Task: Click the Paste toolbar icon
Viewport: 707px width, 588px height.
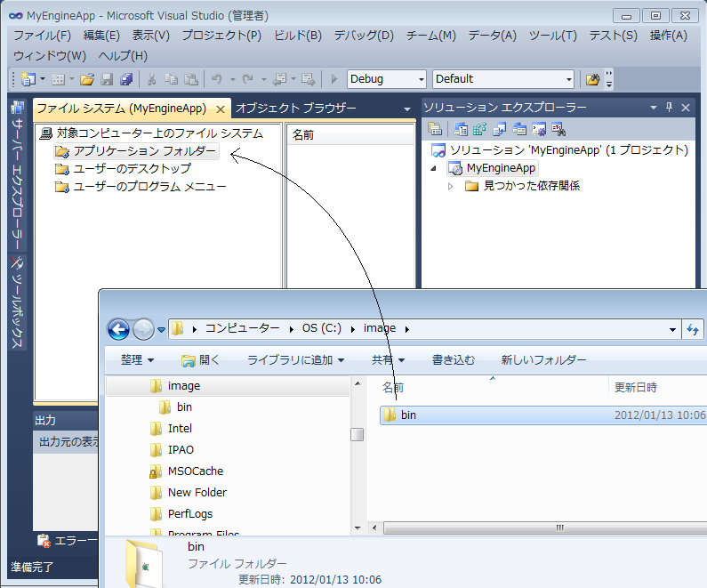Action: [x=191, y=79]
